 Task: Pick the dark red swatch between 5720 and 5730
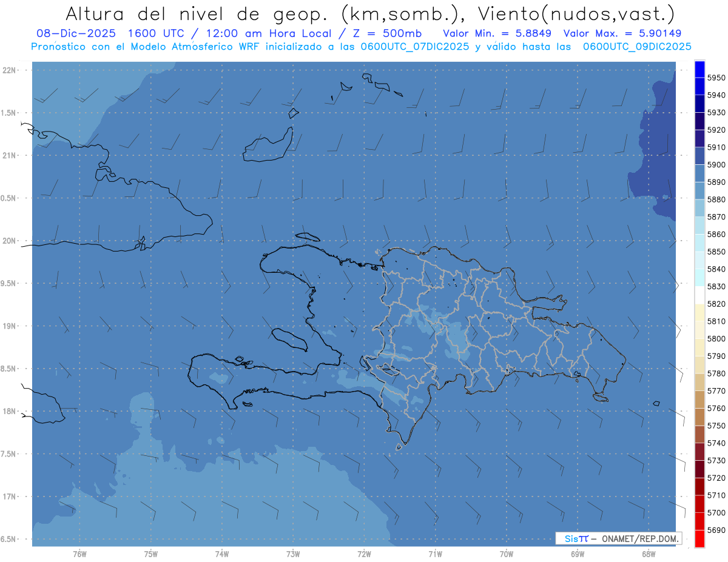(699, 469)
